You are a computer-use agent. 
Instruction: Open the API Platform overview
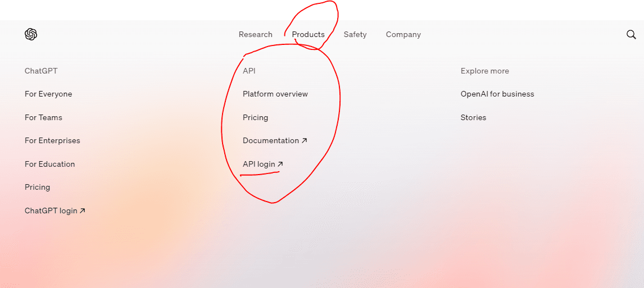point(275,94)
